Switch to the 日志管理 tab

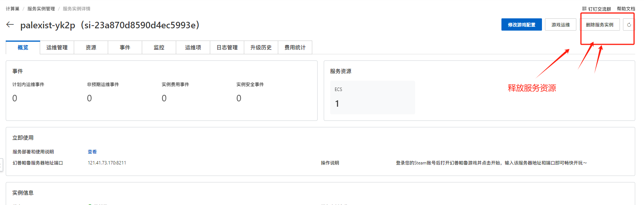pos(227,47)
